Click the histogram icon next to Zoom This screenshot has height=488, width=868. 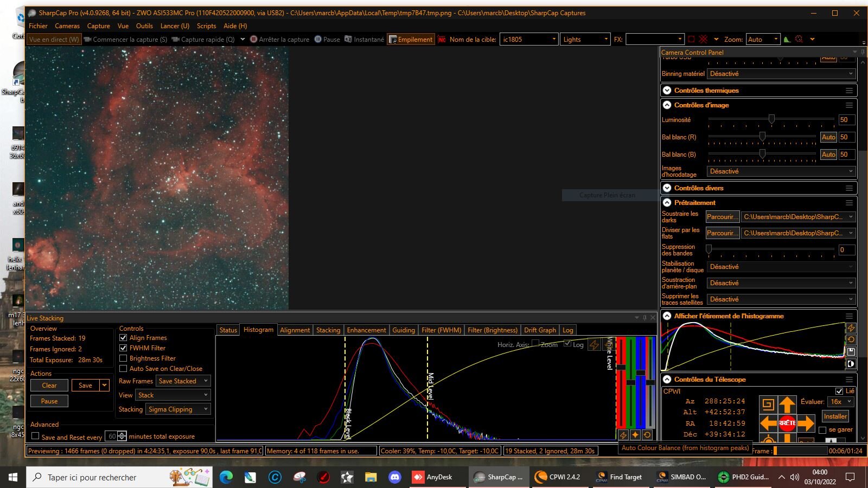point(787,39)
